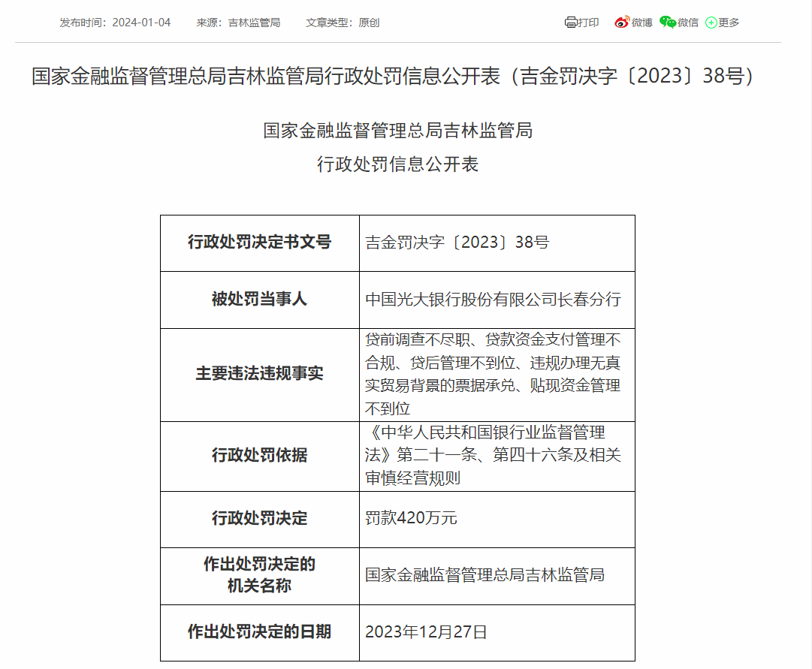Click the WeChat share icon
This screenshot has width=812, height=669.
668,23
